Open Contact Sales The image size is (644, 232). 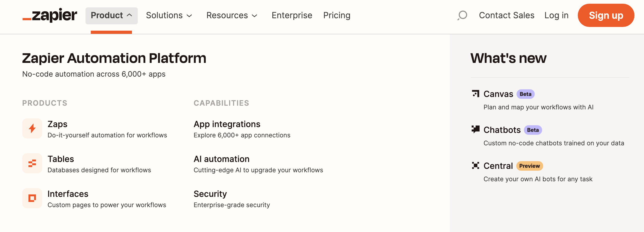[506, 16]
